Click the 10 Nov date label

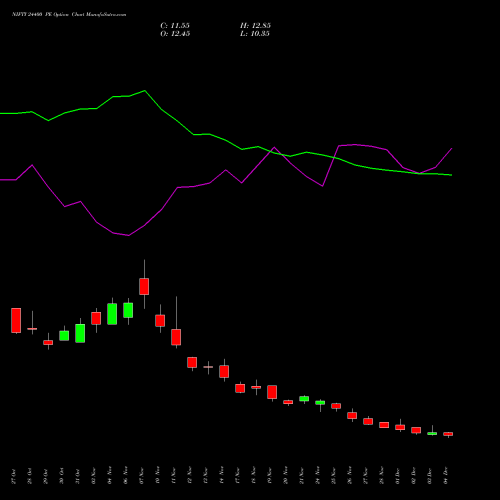point(158,476)
